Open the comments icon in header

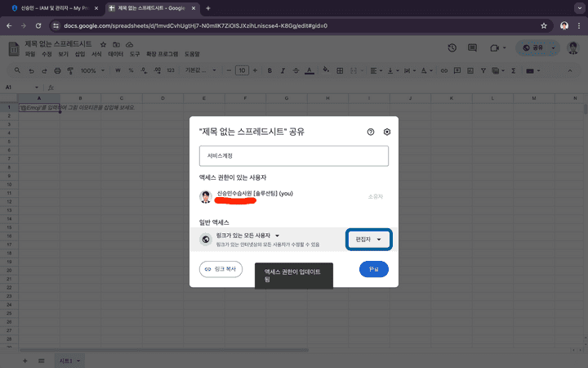point(472,48)
